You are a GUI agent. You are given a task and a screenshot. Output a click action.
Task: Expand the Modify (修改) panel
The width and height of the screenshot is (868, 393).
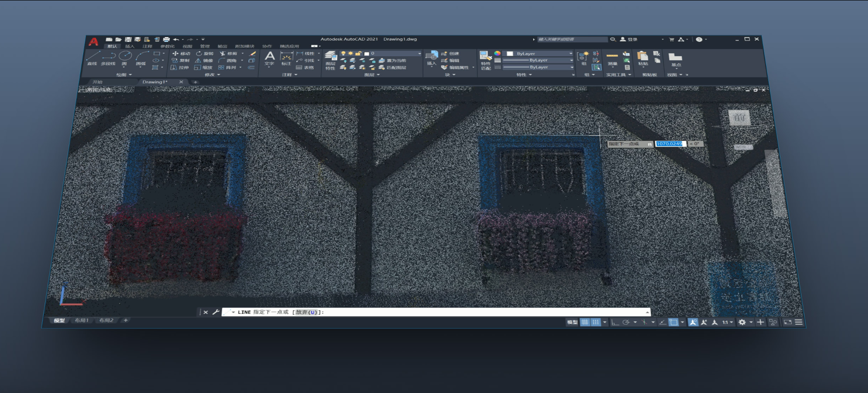pos(213,75)
